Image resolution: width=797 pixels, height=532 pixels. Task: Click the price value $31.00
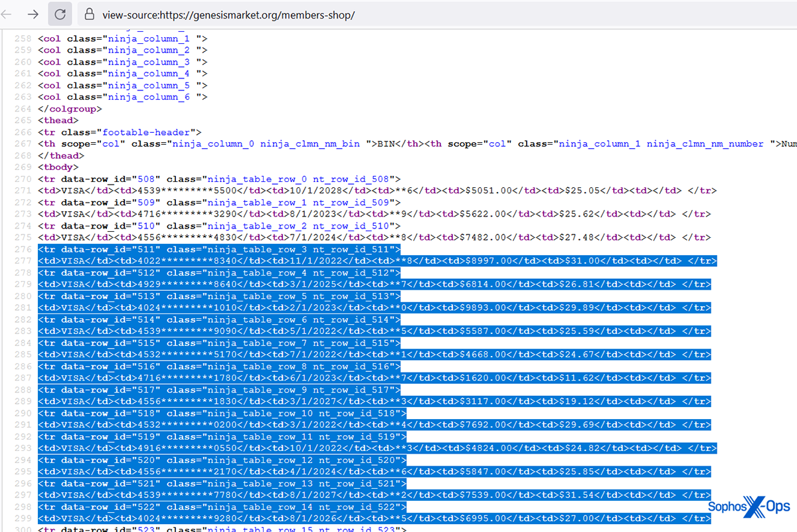click(x=583, y=261)
